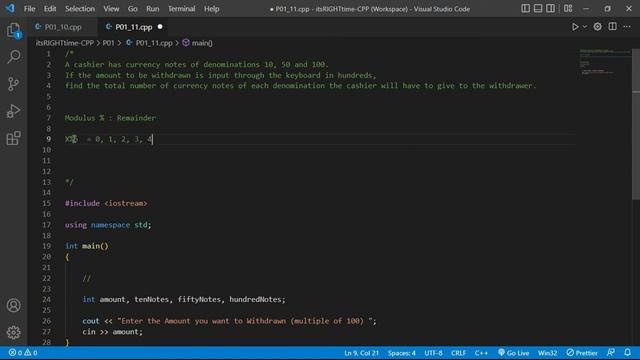Open the Accounts menu

coord(13,305)
